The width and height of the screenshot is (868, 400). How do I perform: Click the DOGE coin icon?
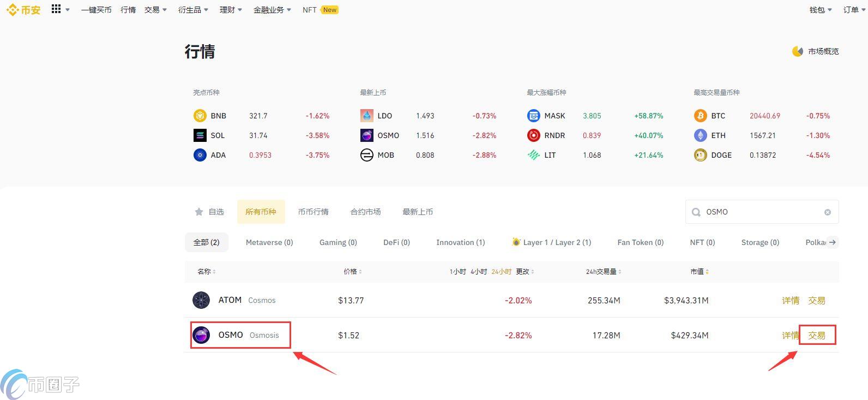click(701, 155)
